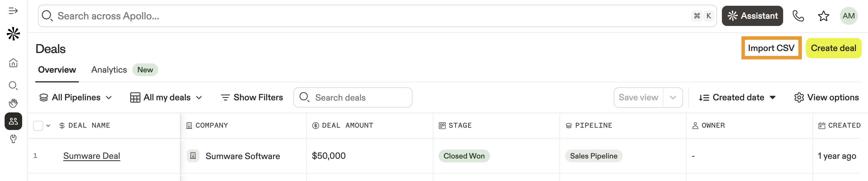Viewport: 868px width, 181px height.
Task: Click the Show Filters button
Action: 252,98
